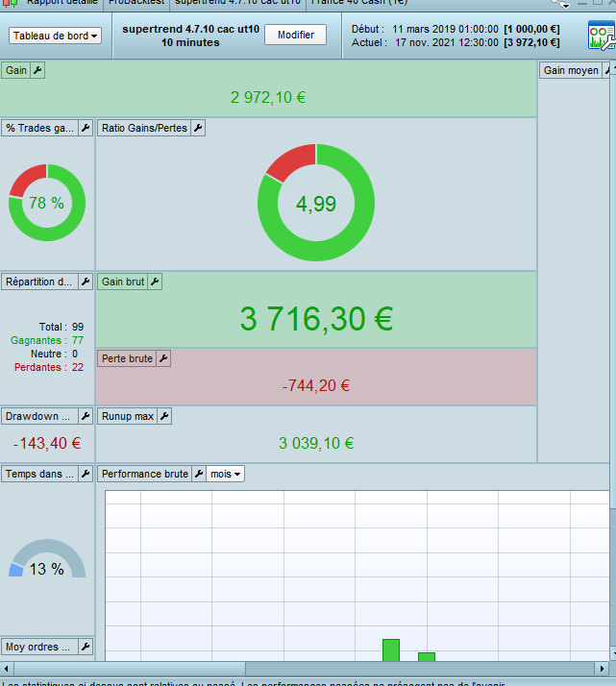The width and height of the screenshot is (616, 686).
Task: Click the gross loss value -744,20 €
Action: (x=316, y=385)
